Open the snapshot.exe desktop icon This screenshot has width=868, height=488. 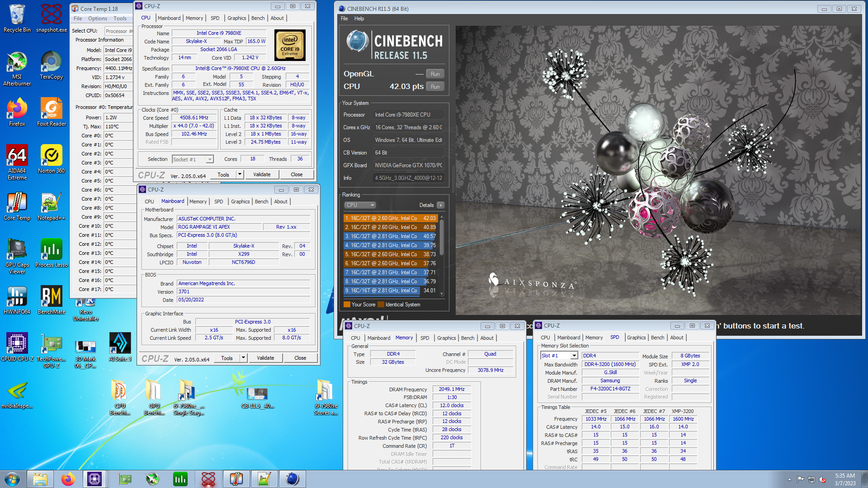52,18
